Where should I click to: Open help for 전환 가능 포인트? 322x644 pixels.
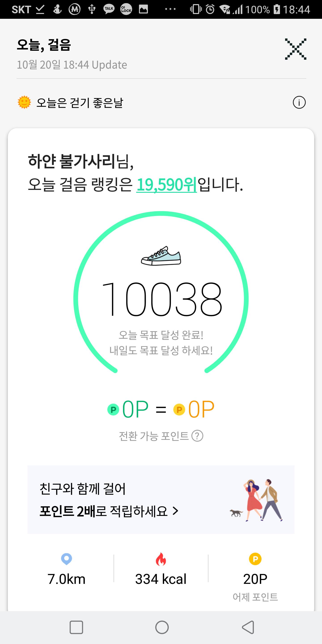197,436
